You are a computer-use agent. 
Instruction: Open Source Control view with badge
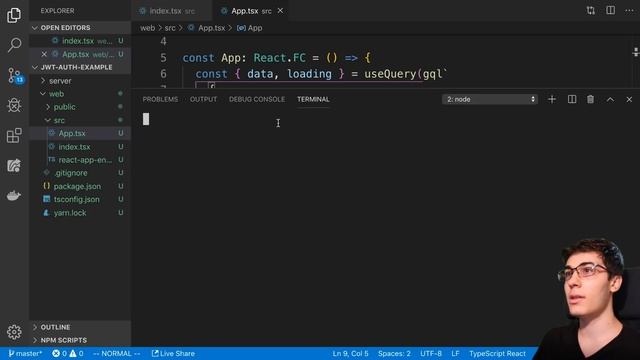15,76
